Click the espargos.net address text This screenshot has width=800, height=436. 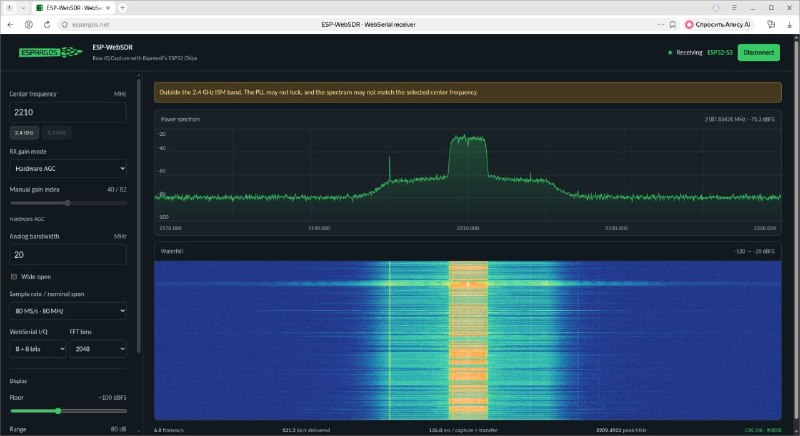90,24
